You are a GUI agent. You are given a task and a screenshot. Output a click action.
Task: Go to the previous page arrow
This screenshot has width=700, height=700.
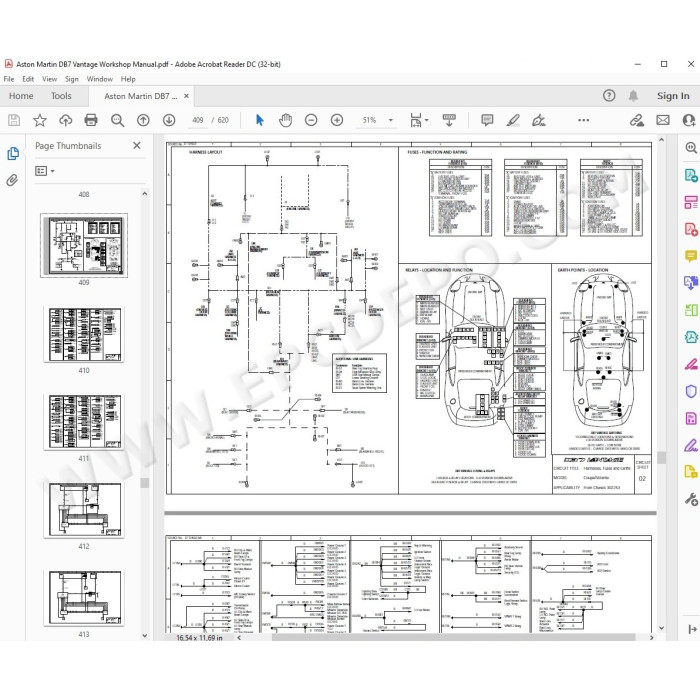point(143,120)
